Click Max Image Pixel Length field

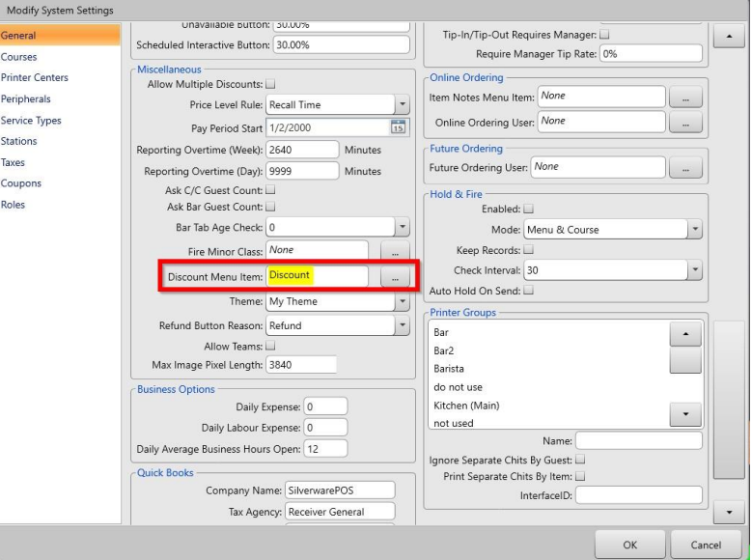click(301, 365)
